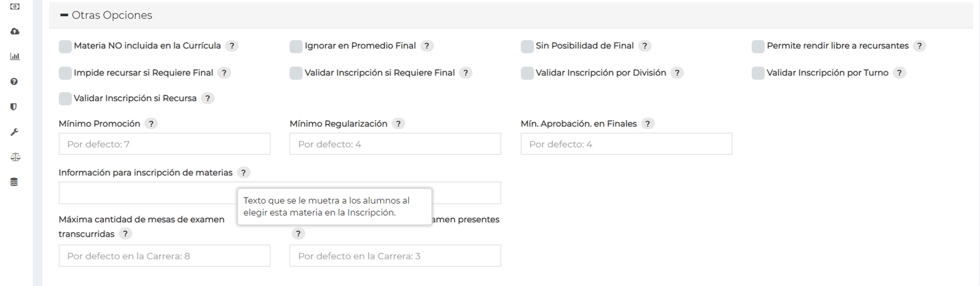The width and height of the screenshot is (980, 286).
Task: Click the wrench tools sidebar icon
Action: coord(15,132)
